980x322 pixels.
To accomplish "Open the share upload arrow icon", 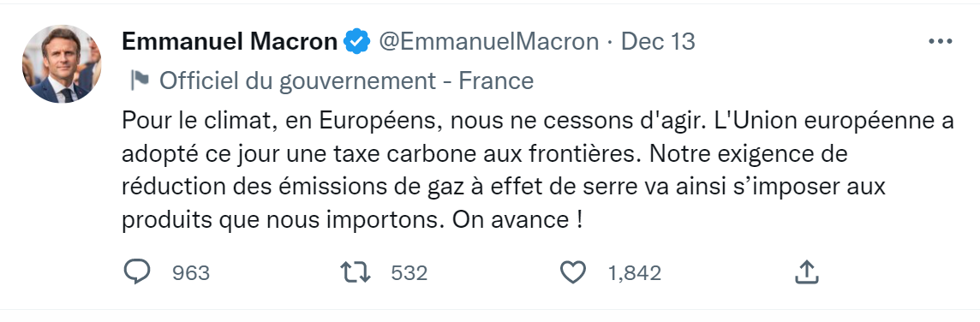I will (x=806, y=272).
